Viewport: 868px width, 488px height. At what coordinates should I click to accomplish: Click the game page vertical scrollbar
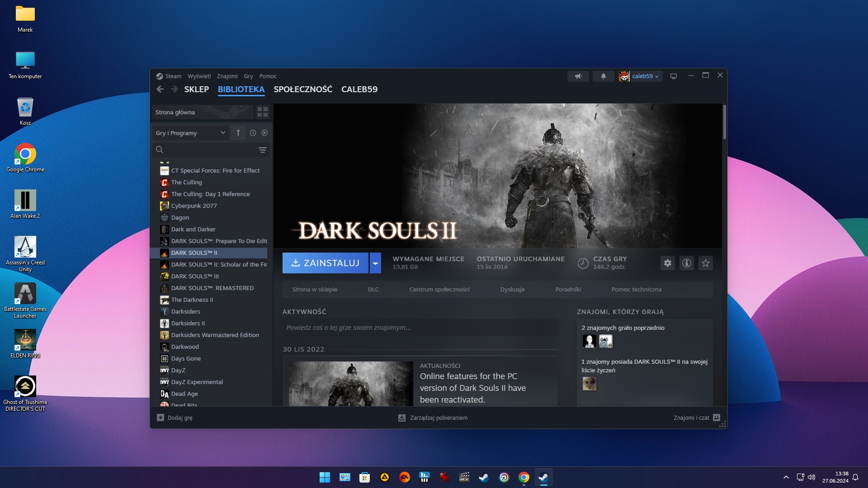[724, 122]
